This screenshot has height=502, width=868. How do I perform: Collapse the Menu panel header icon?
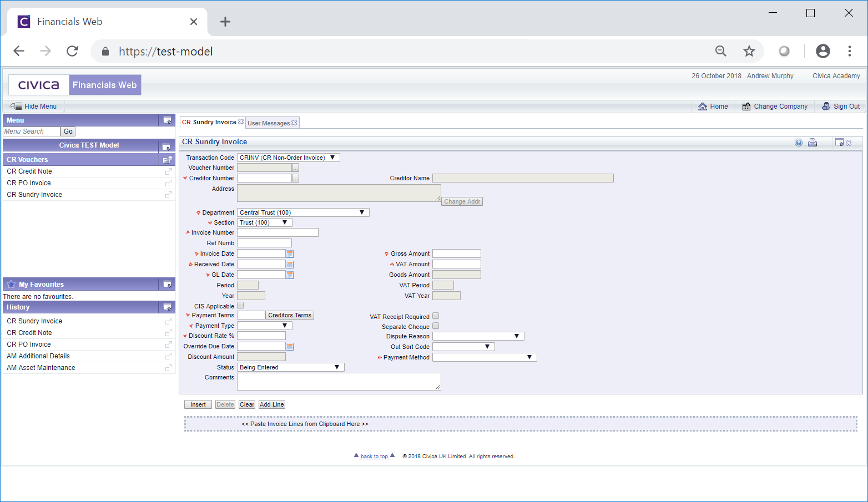167,120
